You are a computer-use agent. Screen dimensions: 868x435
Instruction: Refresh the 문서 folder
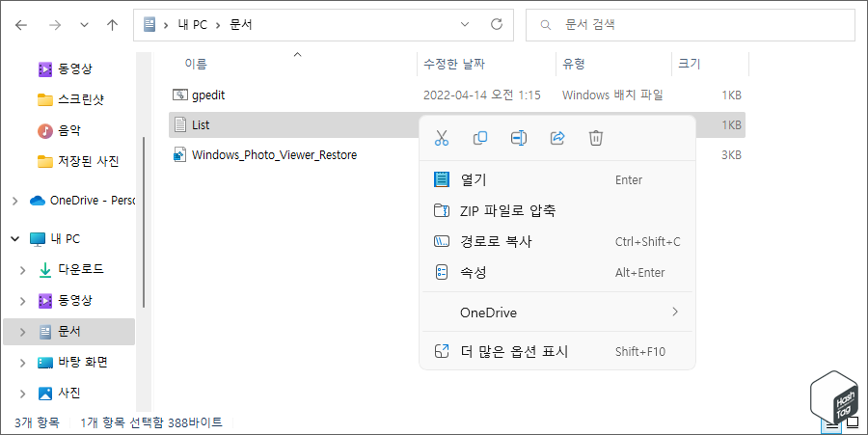497,24
